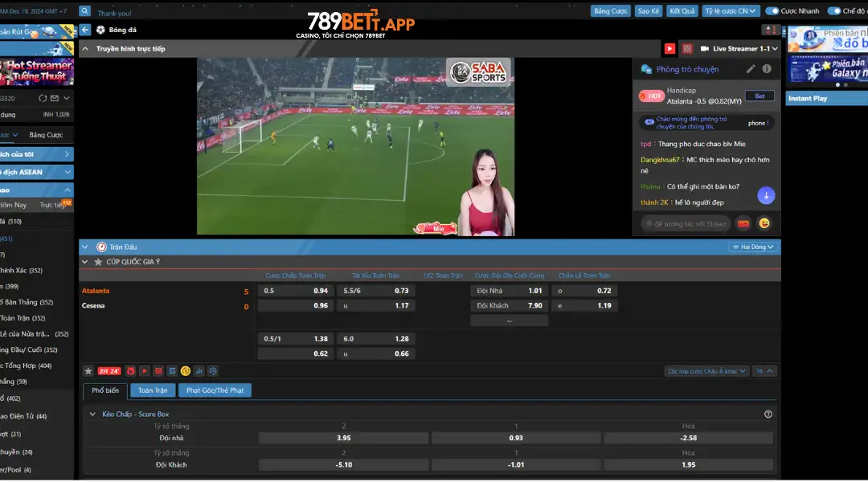Viewport: 868px width, 482px height.
Task: Click the Điện Tử (44) sidebar item
Action: [x=24, y=416]
